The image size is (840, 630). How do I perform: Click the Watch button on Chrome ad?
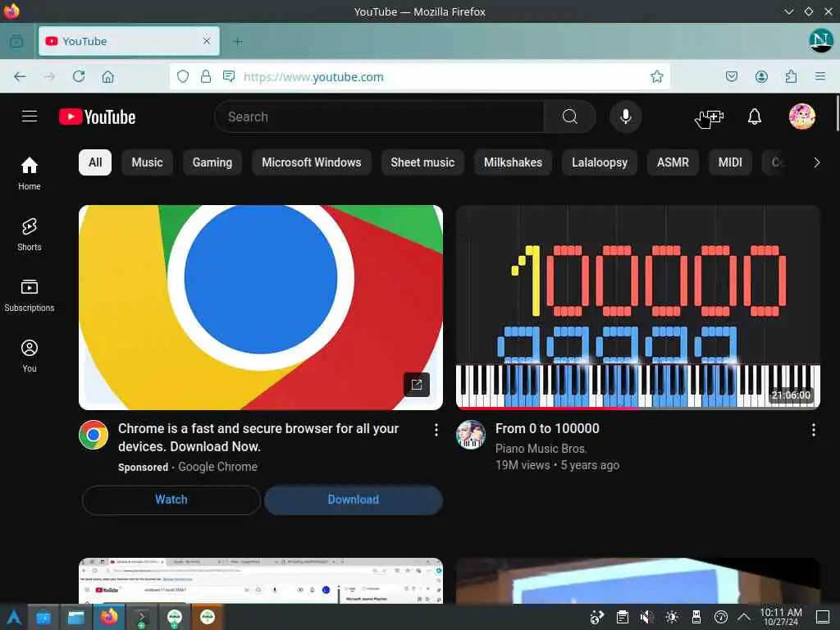[171, 500]
